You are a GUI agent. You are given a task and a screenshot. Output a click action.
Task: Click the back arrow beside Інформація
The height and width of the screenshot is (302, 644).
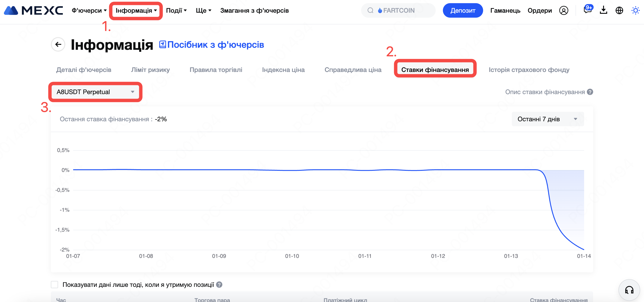(x=58, y=45)
